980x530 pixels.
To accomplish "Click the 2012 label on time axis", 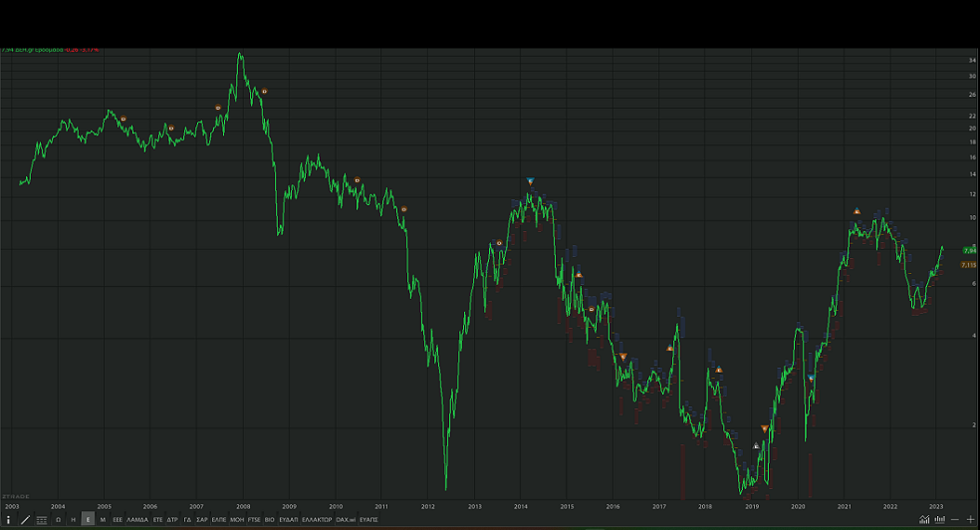I will tap(428, 506).
